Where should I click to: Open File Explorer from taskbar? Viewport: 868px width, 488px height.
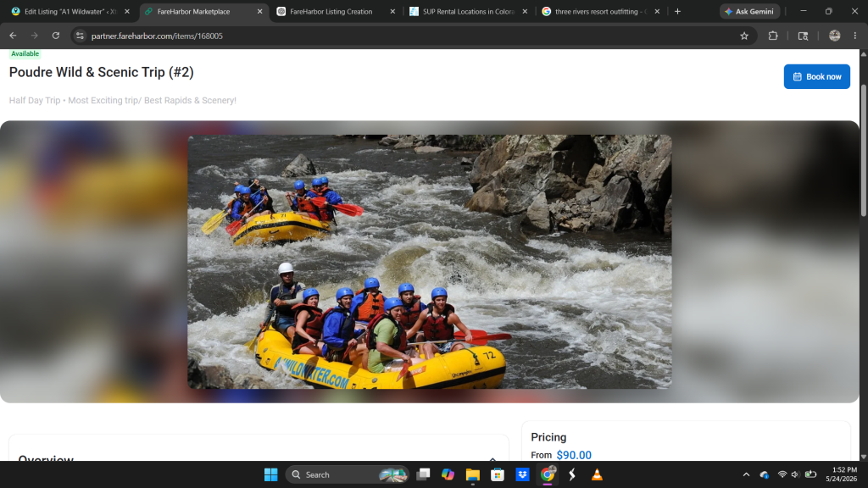click(x=473, y=474)
